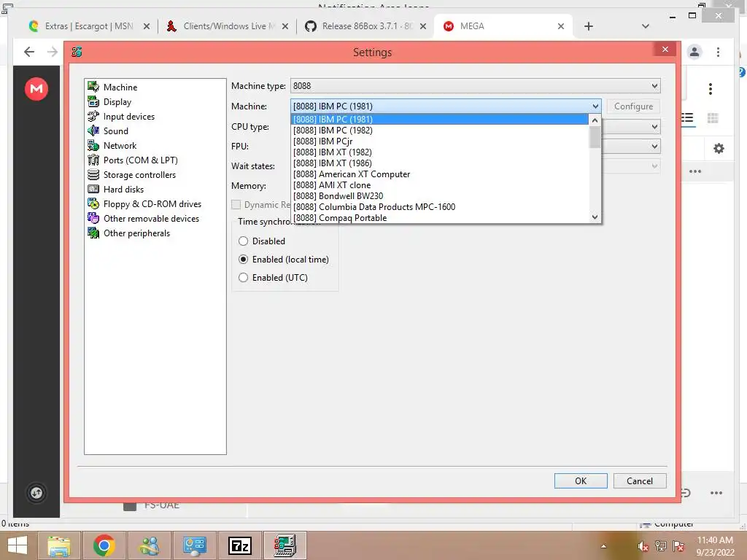Image resolution: width=747 pixels, height=560 pixels.
Task: Choose [8088] IBM XT (1982)
Action: [x=440, y=152]
